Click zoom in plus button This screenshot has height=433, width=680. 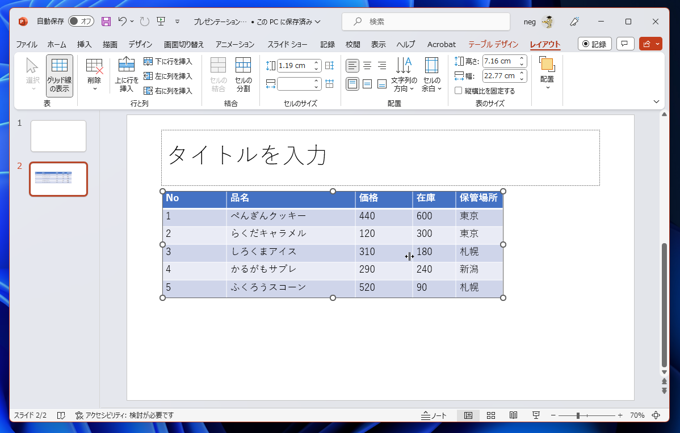pyautogui.click(x=620, y=415)
